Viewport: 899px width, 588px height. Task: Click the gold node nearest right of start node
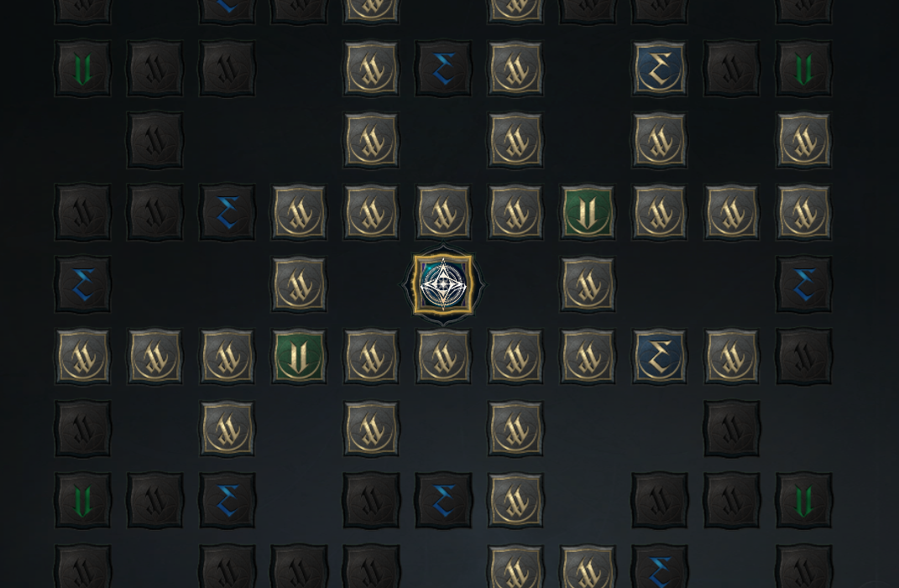tap(587, 284)
